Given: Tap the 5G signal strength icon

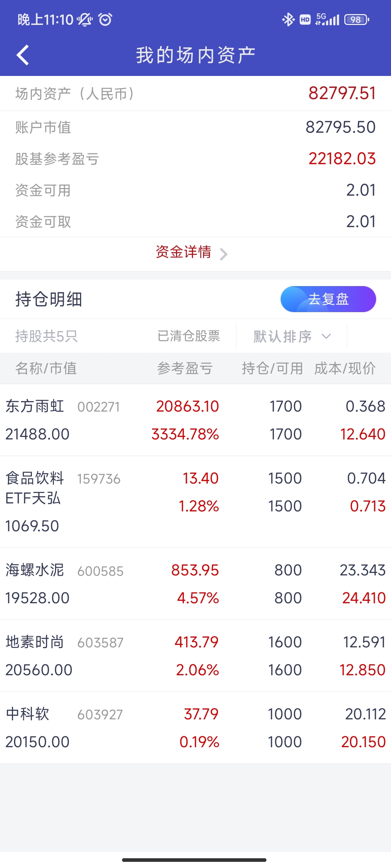Looking at the screenshot, I should [327, 20].
